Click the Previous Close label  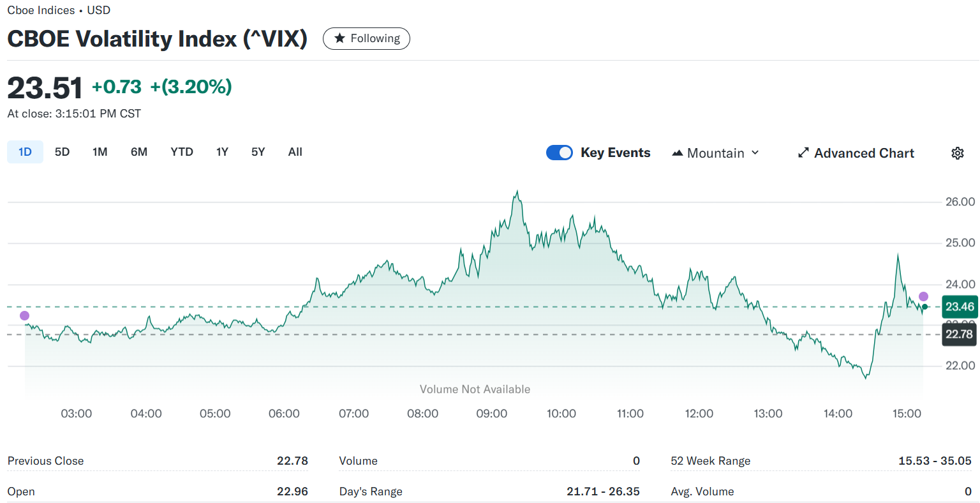pos(45,461)
